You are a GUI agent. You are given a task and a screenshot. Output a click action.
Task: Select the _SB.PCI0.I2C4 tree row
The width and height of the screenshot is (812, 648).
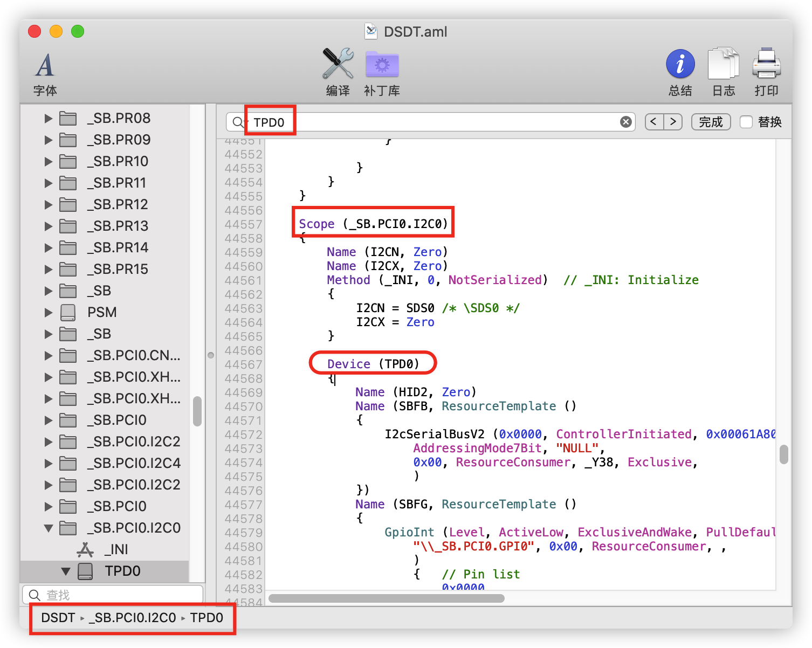point(105,463)
